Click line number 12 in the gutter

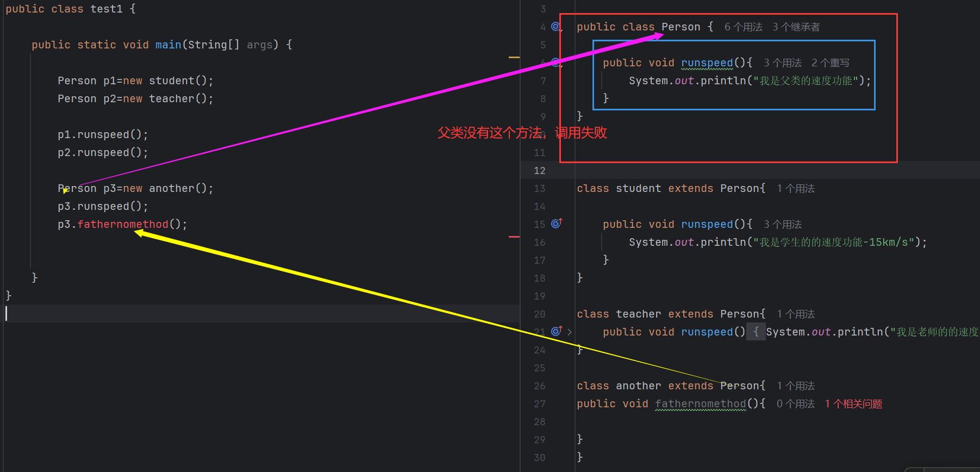[539, 171]
